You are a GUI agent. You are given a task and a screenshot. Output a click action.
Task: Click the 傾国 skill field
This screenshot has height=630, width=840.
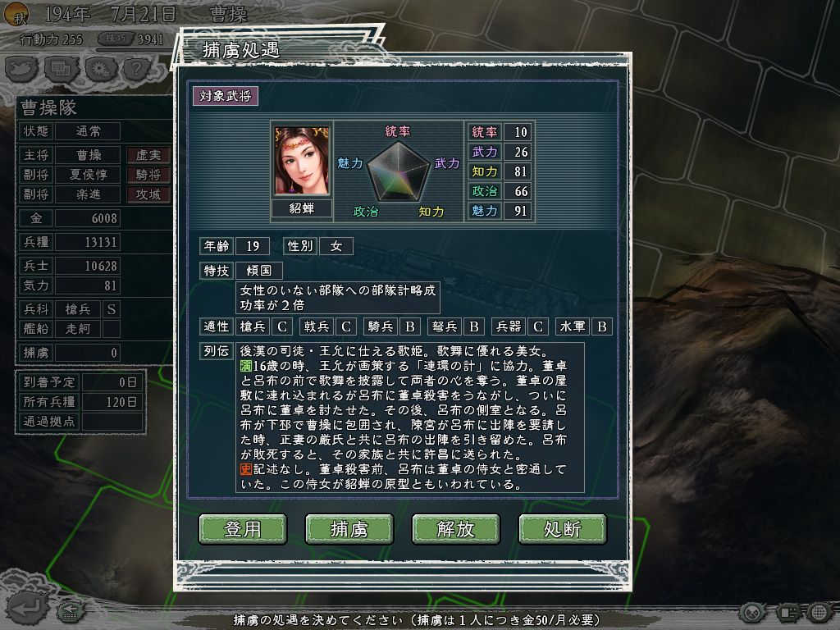(x=258, y=271)
